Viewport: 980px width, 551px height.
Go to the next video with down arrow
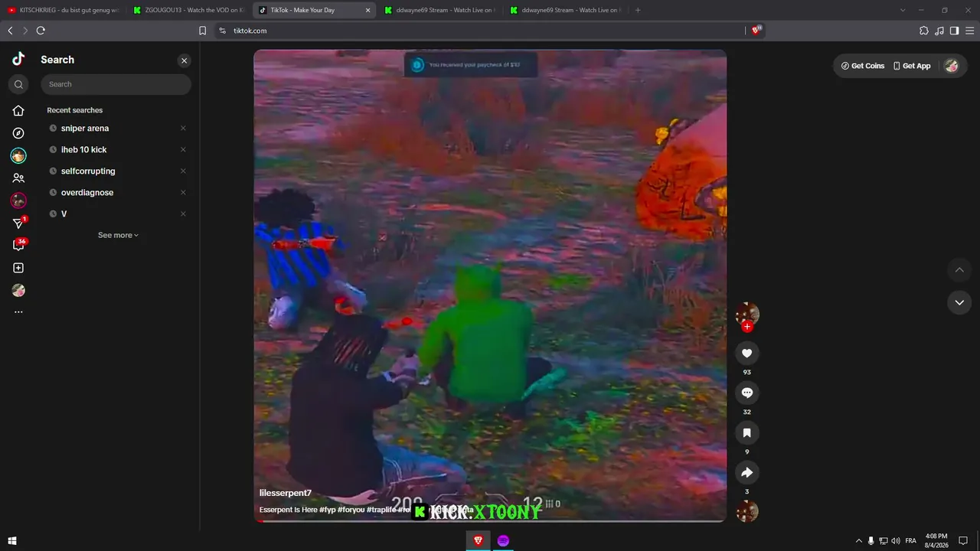[959, 302]
